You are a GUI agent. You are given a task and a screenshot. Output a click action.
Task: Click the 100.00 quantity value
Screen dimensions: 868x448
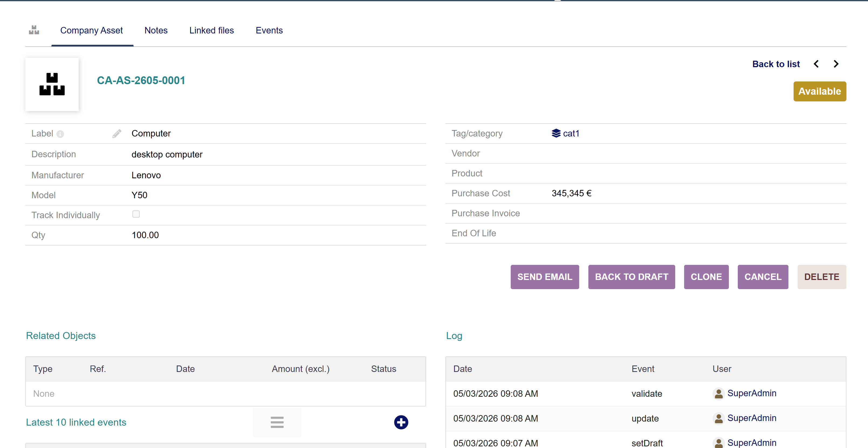[145, 235]
